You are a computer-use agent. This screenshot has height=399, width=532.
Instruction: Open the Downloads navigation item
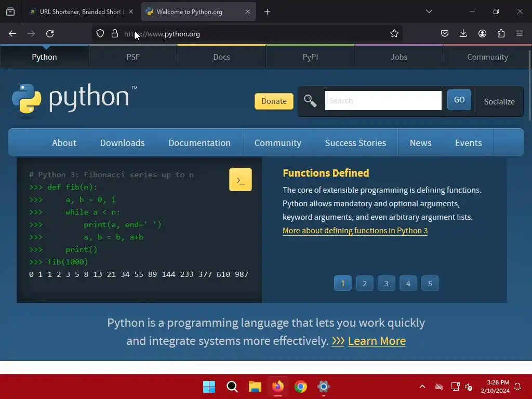pos(122,143)
